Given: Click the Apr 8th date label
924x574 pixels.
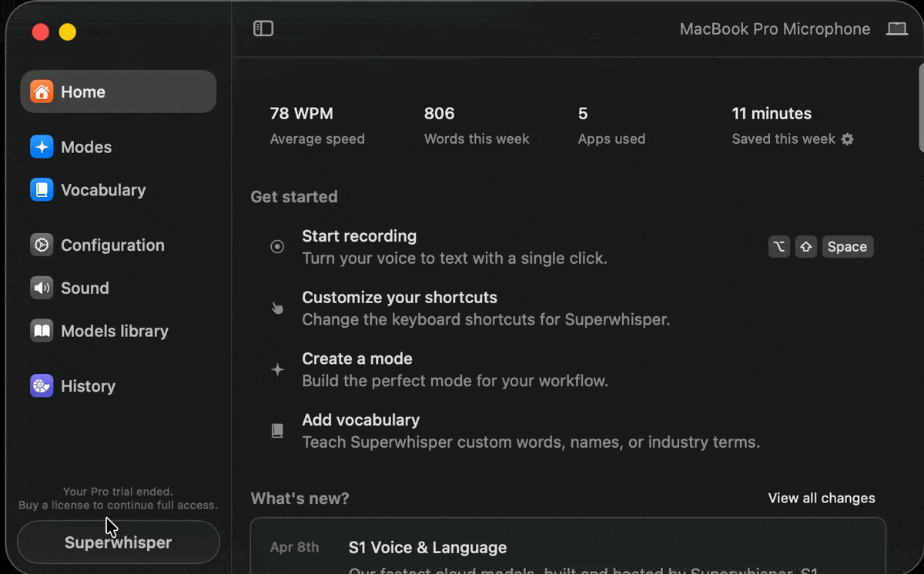Looking at the screenshot, I should (x=294, y=548).
